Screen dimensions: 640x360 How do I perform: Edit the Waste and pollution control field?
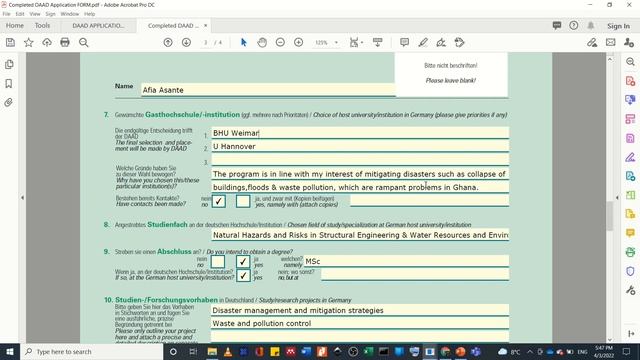[x=360, y=323]
